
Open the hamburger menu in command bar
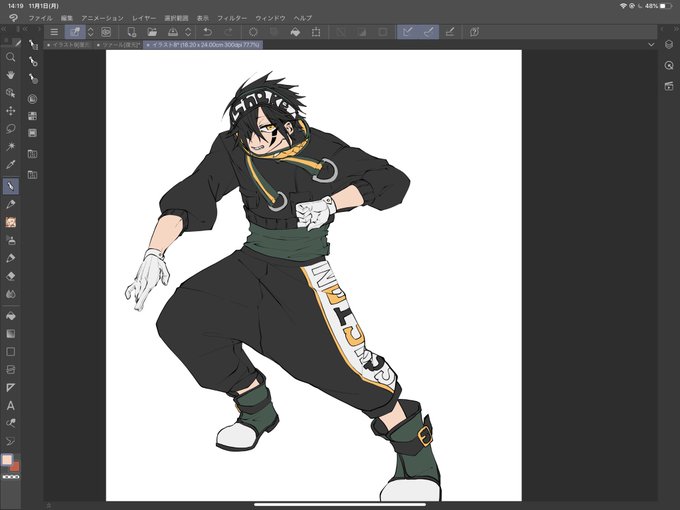(54, 32)
